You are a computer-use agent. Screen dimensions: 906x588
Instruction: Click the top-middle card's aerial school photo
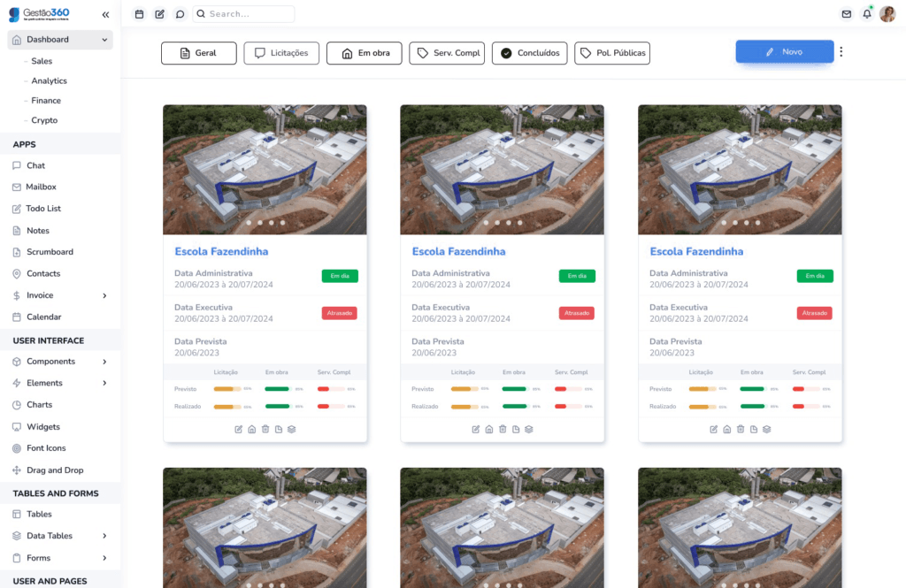503,170
